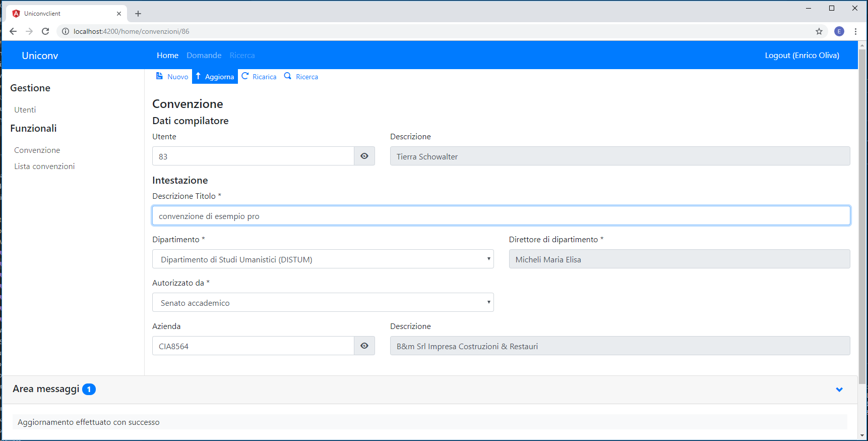Open the Autorizzato da dropdown
This screenshot has height=441, width=868.
[x=323, y=303]
